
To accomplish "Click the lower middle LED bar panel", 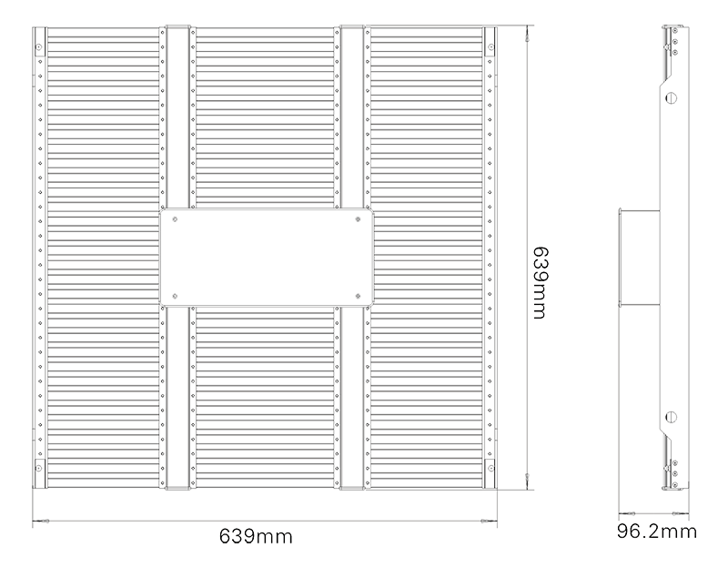I will pos(266,401).
